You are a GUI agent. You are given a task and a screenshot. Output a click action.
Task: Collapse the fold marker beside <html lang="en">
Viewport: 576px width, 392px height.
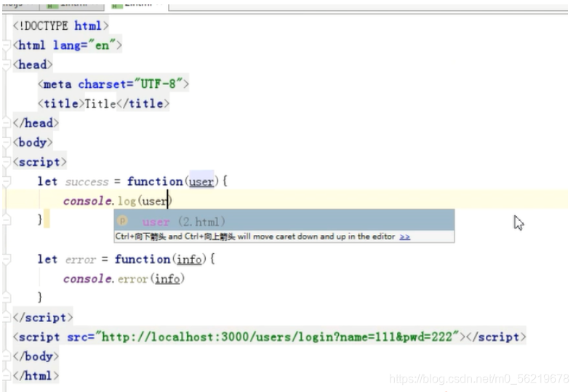pos(6,46)
